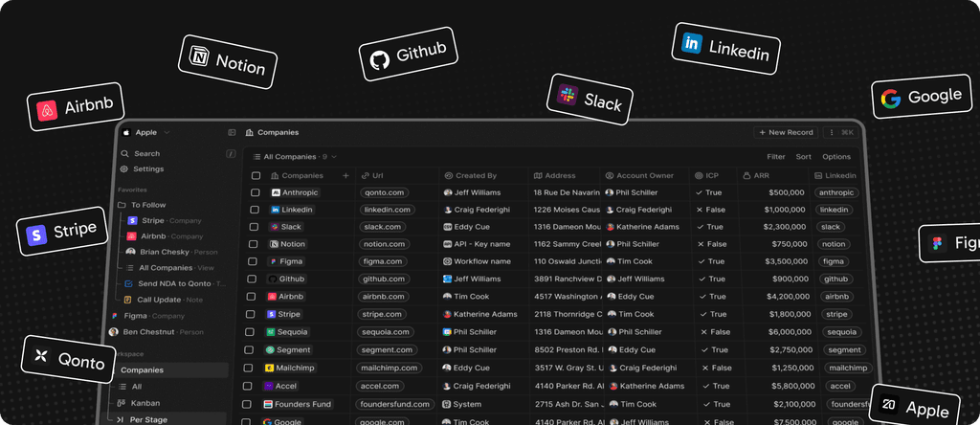Check the Notion row checkbox
980x425 pixels.
click(253, 244)
